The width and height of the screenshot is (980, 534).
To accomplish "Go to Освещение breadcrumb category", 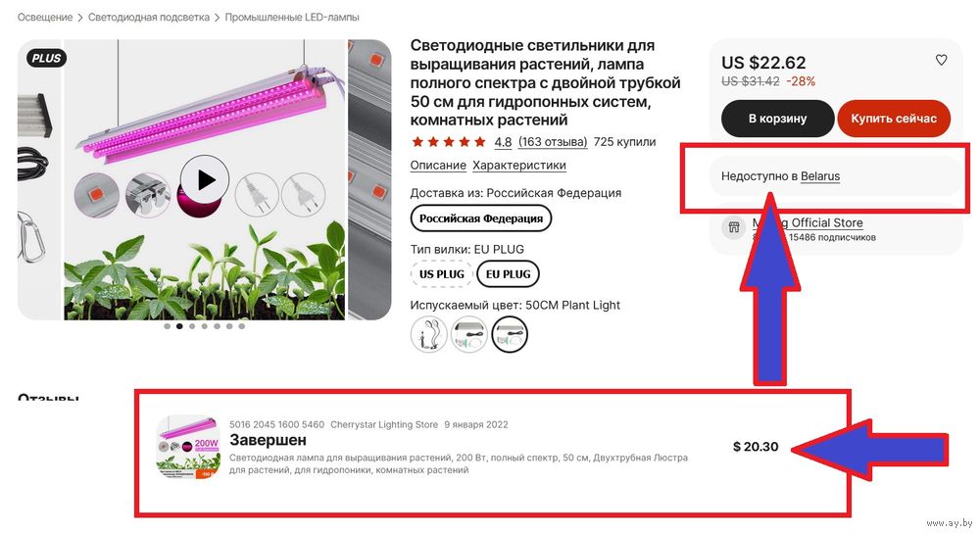I will [45, 18].
